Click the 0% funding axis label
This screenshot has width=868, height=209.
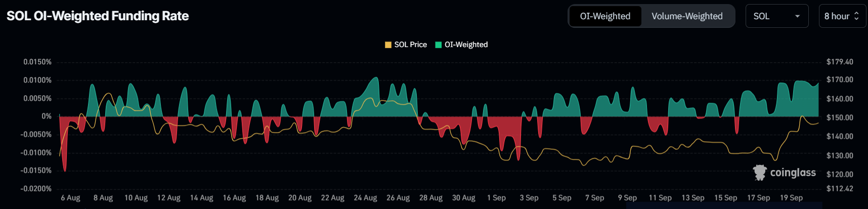coord(47,116)
